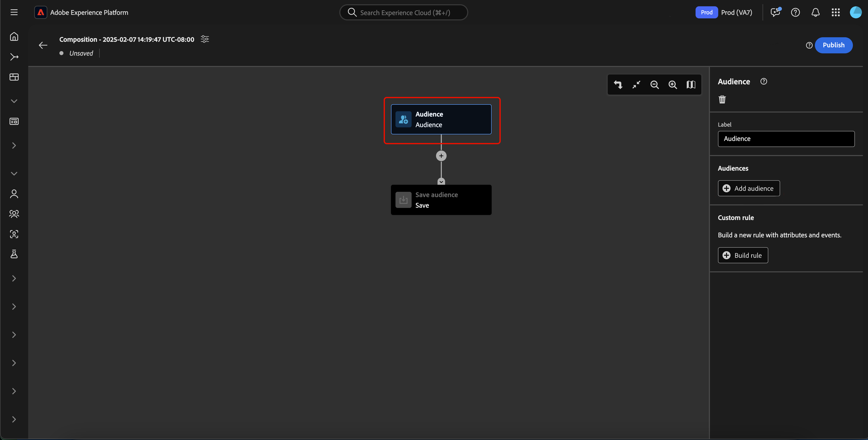Image resolution: width=868 pixels, height=440 pixels.
Task: Click the zoom in magnifier icon
Action: point(673,85)
